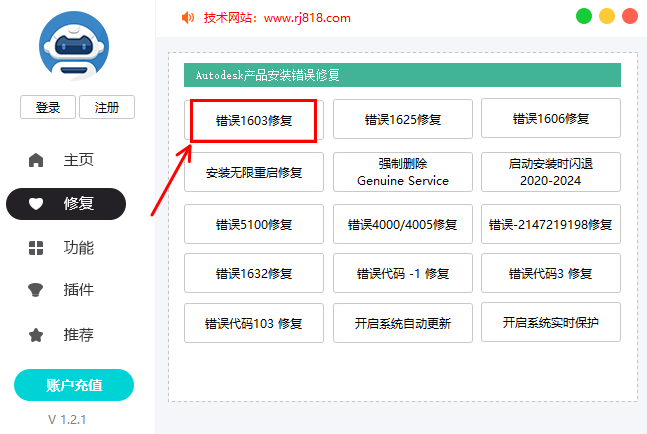Click the V 1.2.1 version text
This screenshot has width=647, height=434.
pyautogui.click(x=67, y=420)
